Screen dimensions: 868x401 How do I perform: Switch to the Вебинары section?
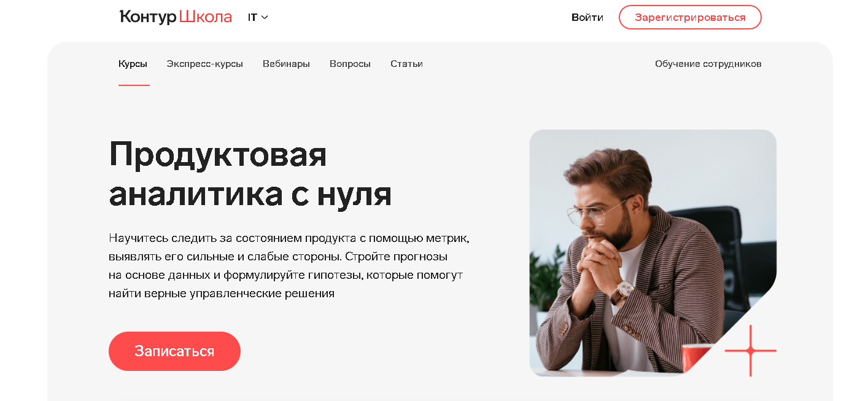click(x=286, y=64)
